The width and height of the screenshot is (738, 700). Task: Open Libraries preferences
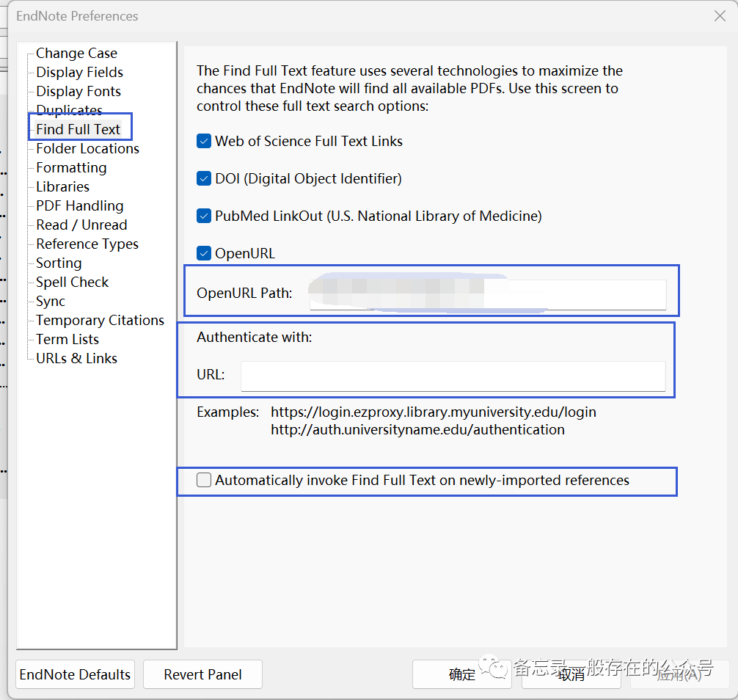(x=62, y=187)
